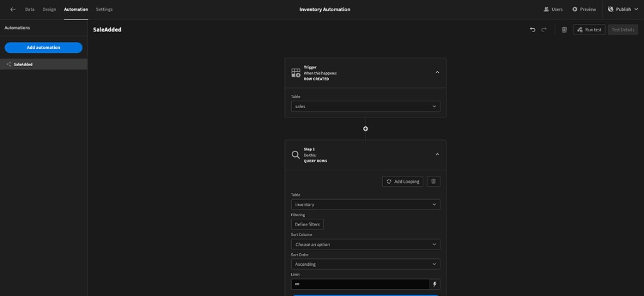Collapse the Step 1 block chevron
The height and width of the screenshot is (296, 644).
[x=437, y=155]
